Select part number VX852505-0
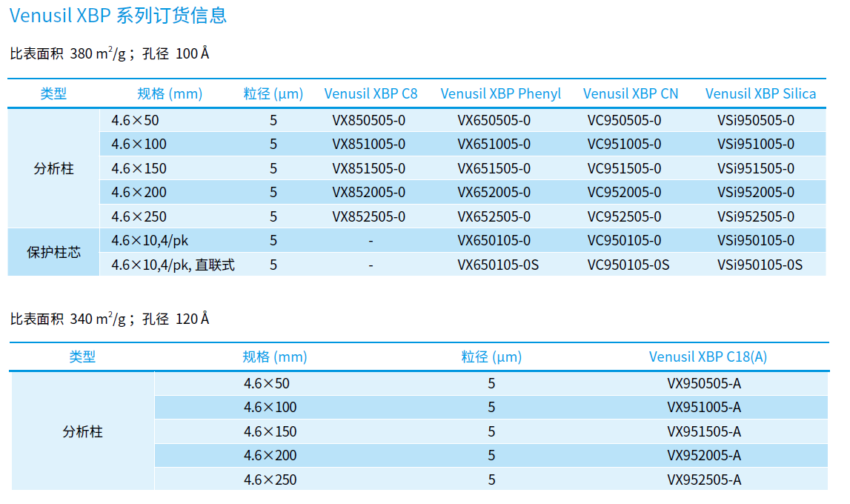Screen dimensions: 850x504 click(368, 216)
